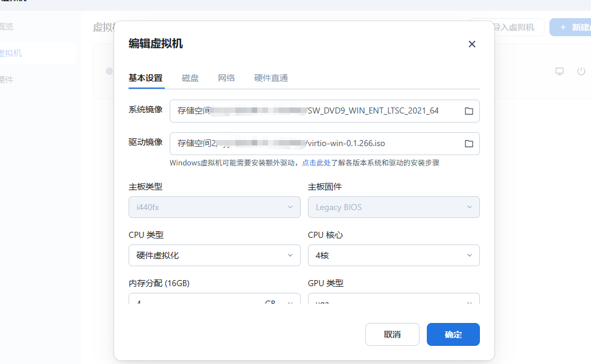The image size is (591, 364).
Task: Browse folder for 系统镜像 file
Action: pos(468,111)
